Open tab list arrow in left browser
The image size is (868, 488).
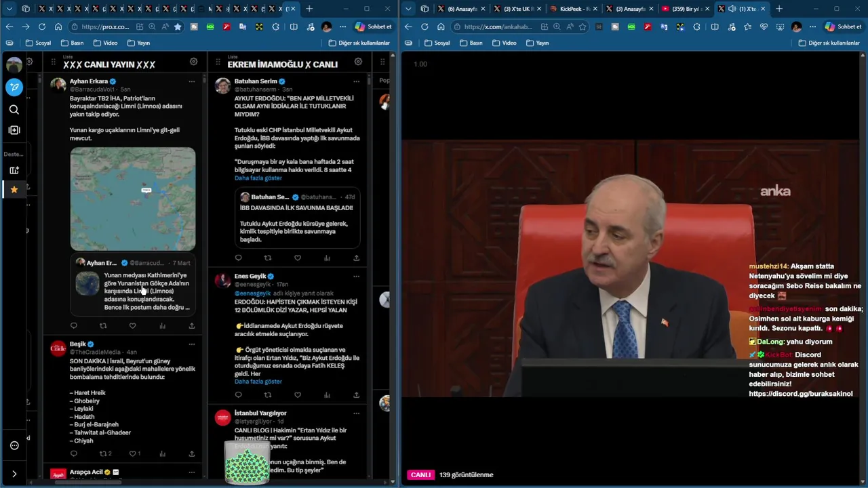9,9
